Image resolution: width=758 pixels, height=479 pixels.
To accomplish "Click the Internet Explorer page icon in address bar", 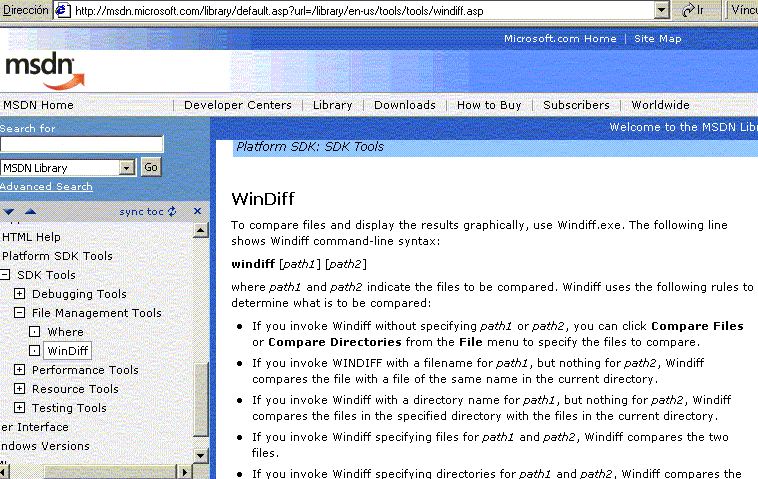I will pos(63,10).
